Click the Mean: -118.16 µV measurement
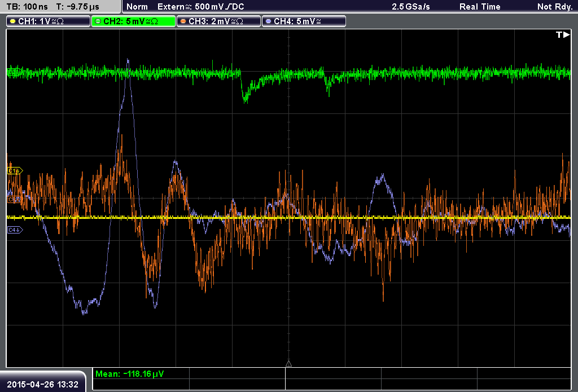Image resolution: width=578 pixels, height=392 pixels. pyautogui.click(x=129, y=374)
